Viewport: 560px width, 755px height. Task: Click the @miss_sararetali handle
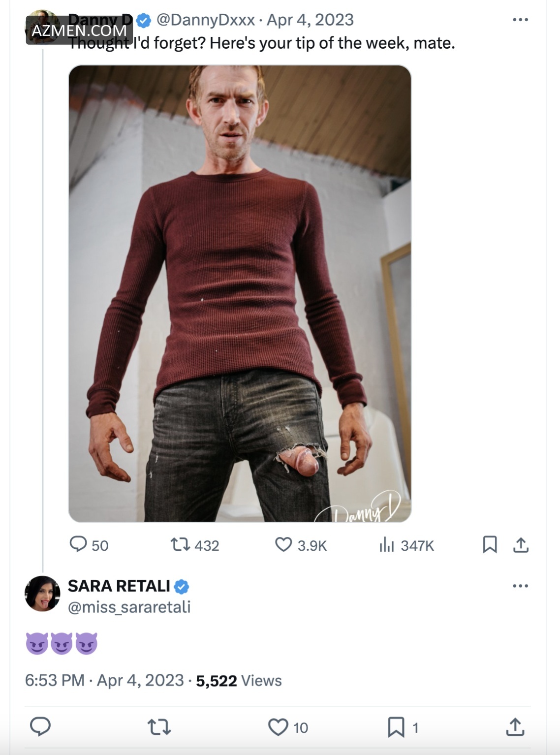[129, 607]
